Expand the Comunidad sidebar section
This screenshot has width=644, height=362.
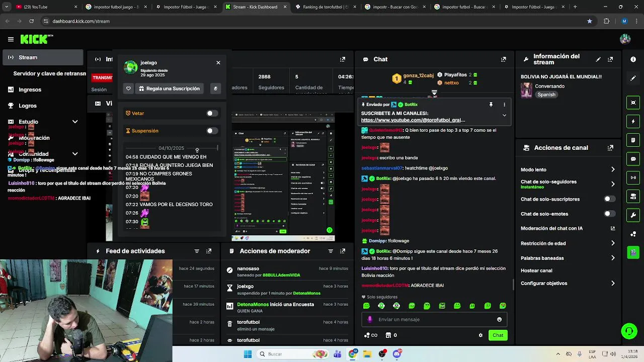pos(75,154)
